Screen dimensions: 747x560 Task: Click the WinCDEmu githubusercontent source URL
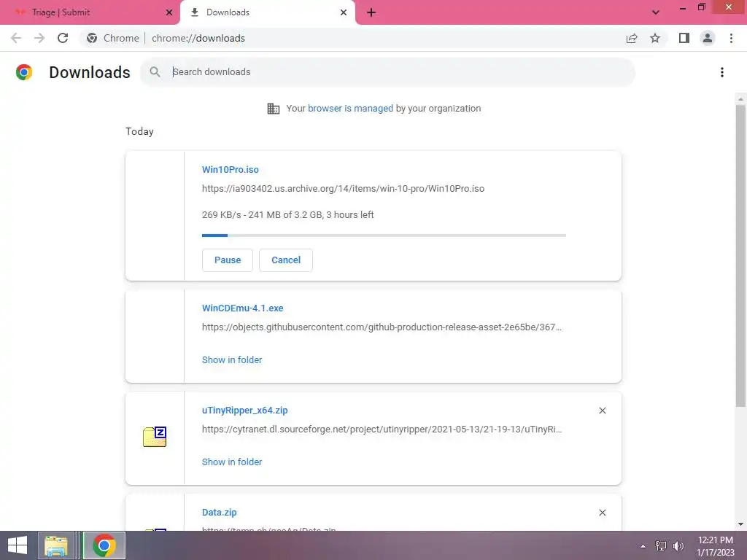pyautogui.click(x=382, y=327)
